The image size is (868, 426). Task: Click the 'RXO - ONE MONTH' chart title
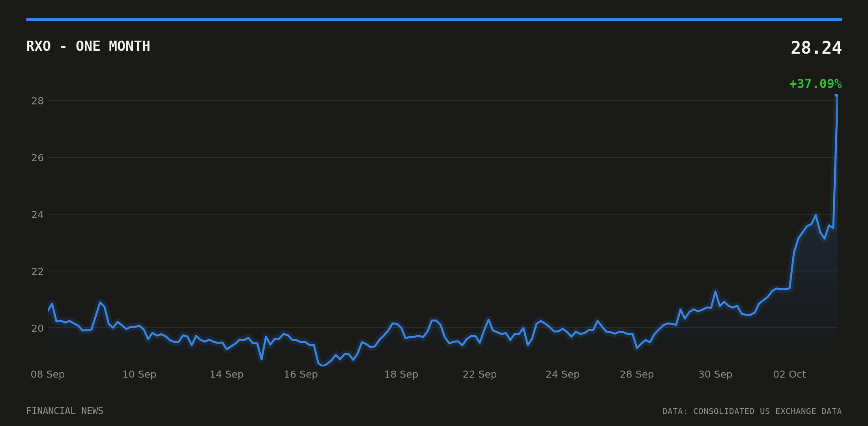pos(88,46)
